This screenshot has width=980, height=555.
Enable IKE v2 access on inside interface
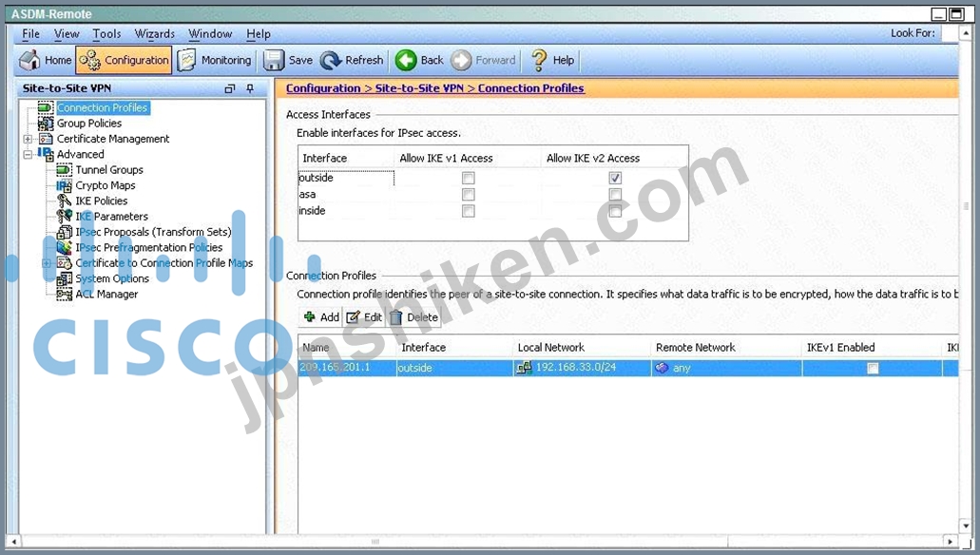coord(615,211)
